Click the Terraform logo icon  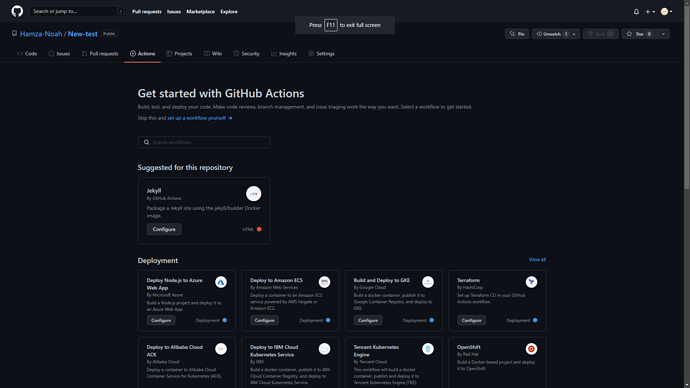tap(531, 282)
